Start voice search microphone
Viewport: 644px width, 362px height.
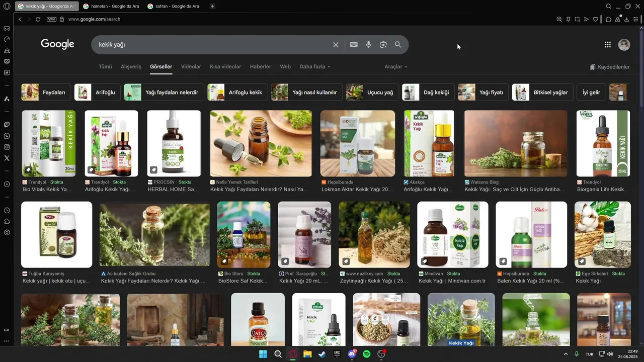(368, 45)
